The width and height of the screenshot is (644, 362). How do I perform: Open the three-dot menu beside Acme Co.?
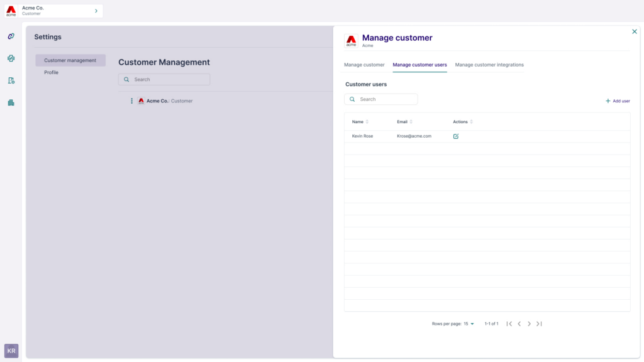[x=131, y=101]
